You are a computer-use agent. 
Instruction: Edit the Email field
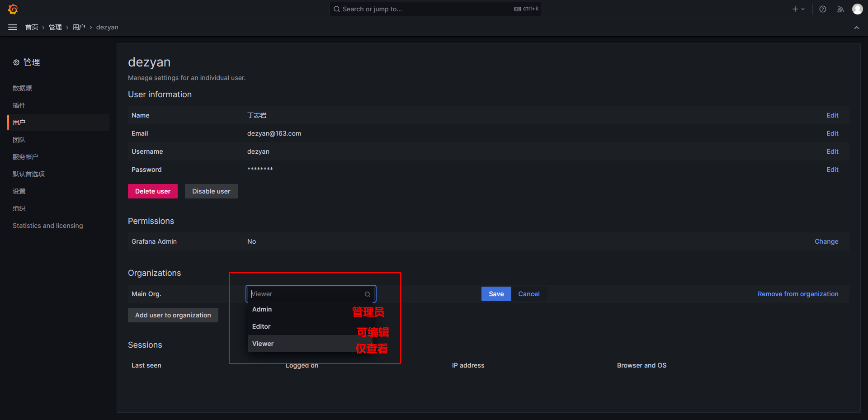coord(832,133)
